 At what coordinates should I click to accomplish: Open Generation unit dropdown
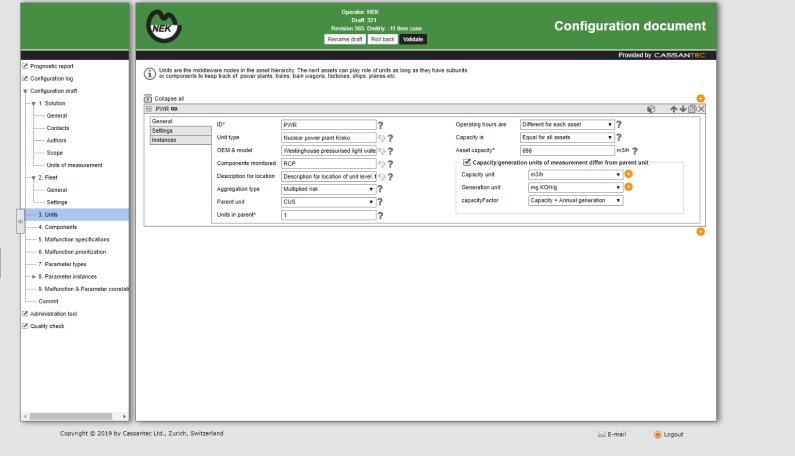(575, 188)
